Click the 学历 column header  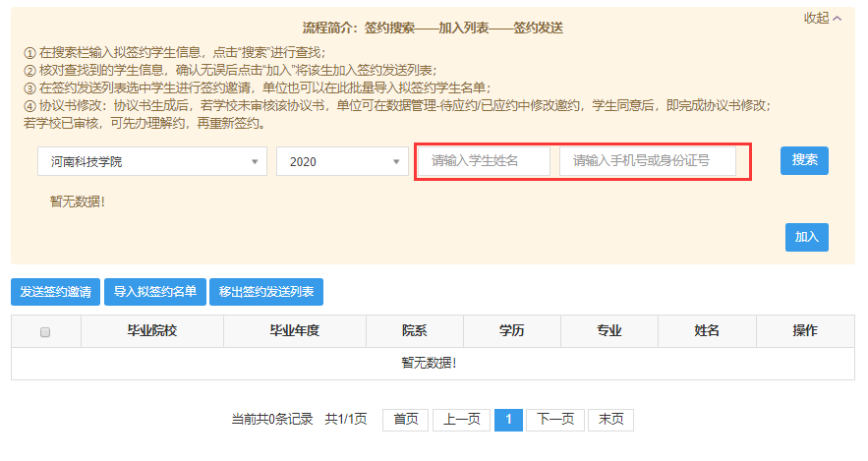point(512,331)
